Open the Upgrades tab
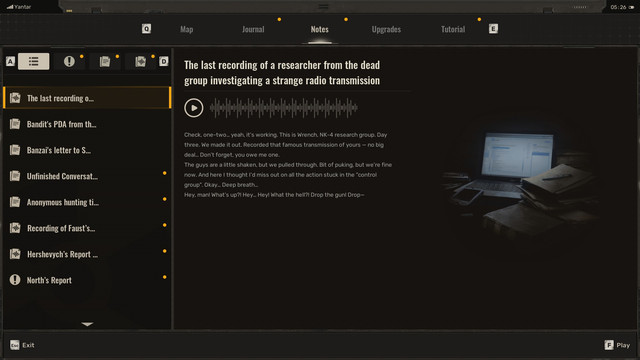Image resolution: width=640 pixels, height=360 pixels. 386,29
